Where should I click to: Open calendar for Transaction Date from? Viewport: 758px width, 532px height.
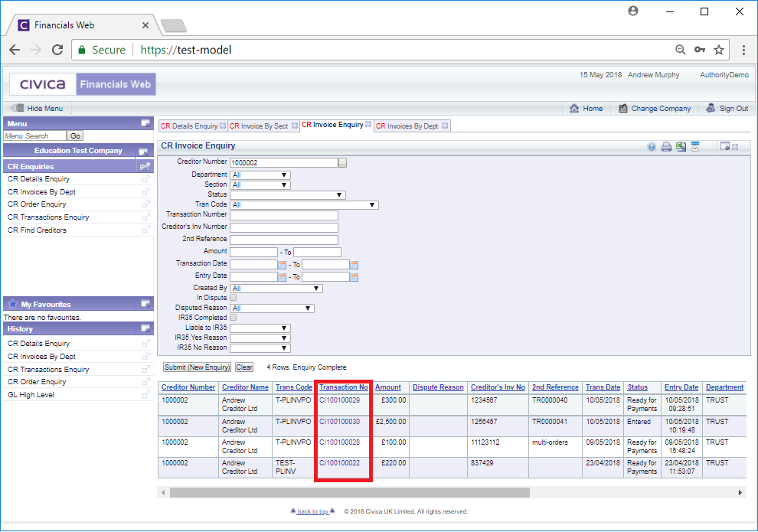(283, 265)
